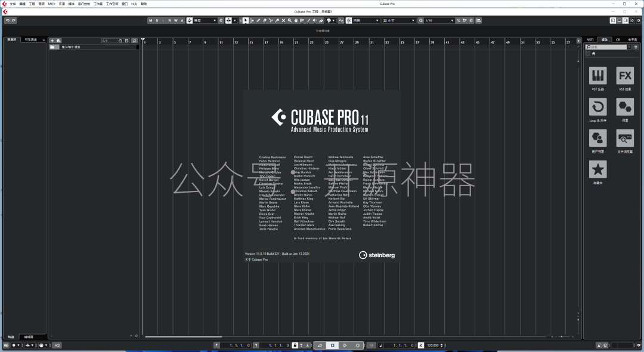644x352 pixels.
Task: Toggle global Mute M button
Action: (150, 20)
